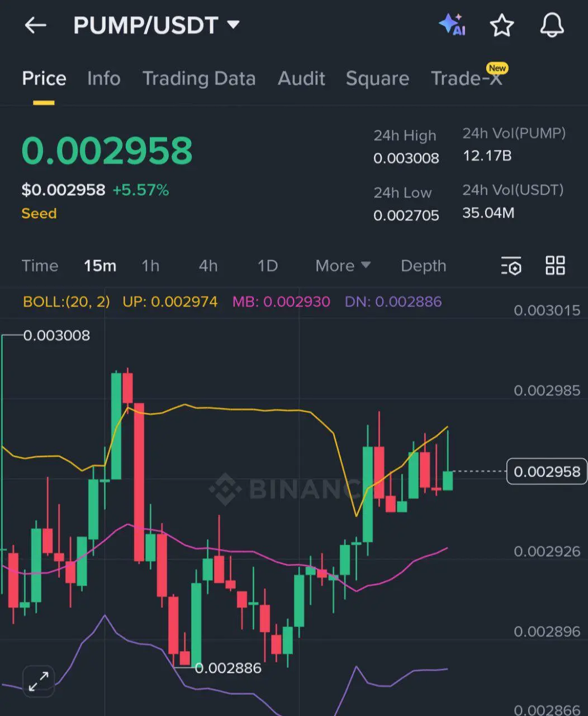Viewport: 588px width, 716px height.
Task: Tap the large 0.002958 price
Action: 107,150
